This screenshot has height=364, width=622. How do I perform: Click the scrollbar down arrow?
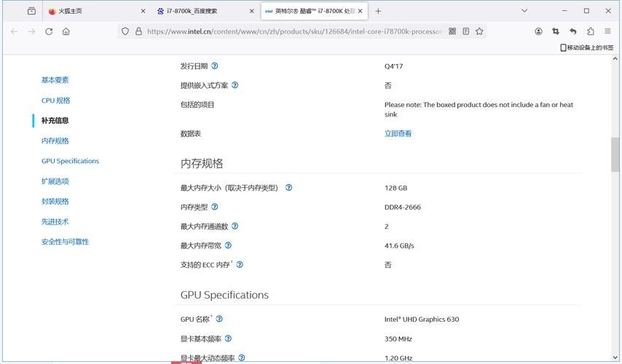point(615,357)
